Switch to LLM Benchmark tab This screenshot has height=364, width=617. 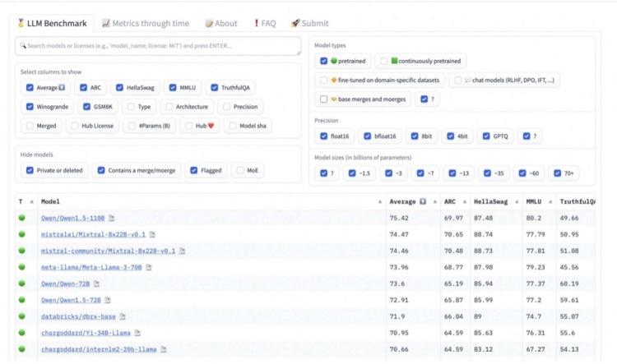tap(52, 23)
